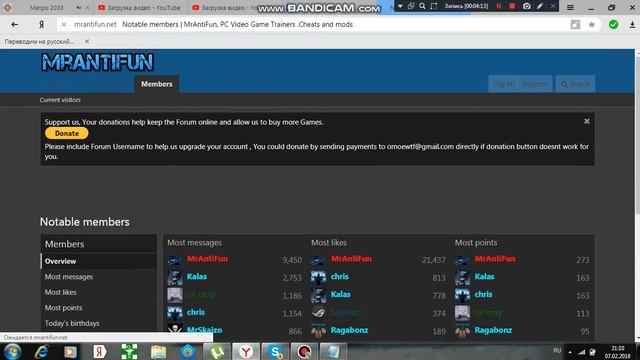Switch to the Метро 2033 browser tab
Viewport: 640px width, 360px height.
pos(46,7)
